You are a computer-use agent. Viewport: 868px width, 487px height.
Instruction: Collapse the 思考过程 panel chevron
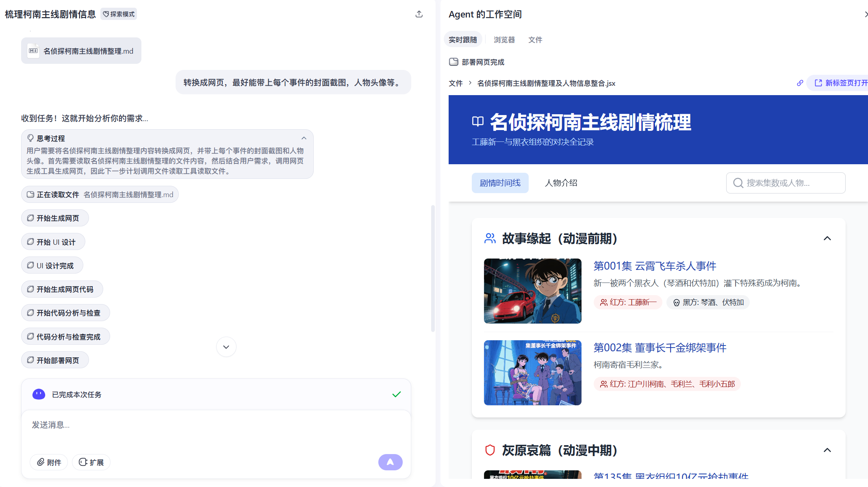point(304,138)
